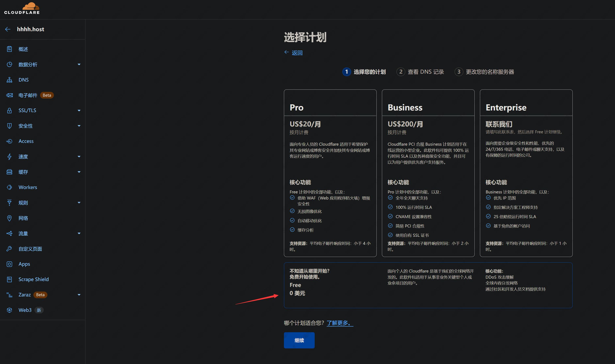Click the CNAME 设置兼容性 feature line
Viewport: 615px width, 364px height.
pyautogui.click(x=414, y=216)
